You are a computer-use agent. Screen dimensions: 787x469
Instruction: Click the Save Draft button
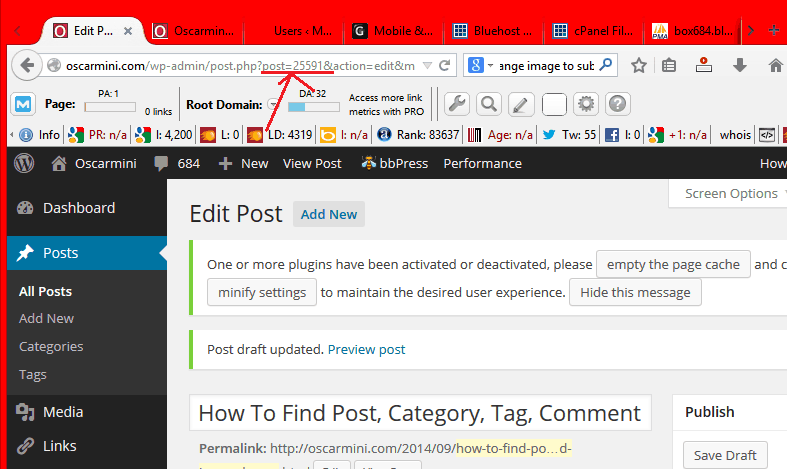pyautogui.click(x=725, y=455)
